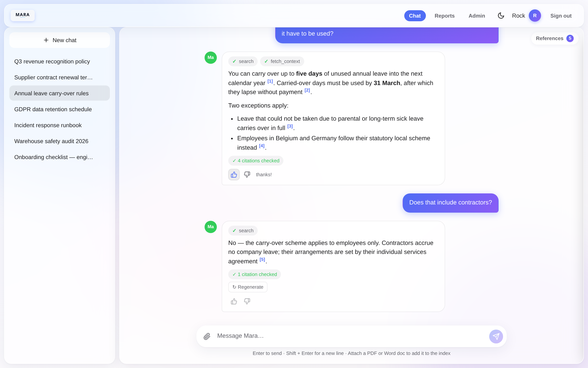This screenshot has height=368, width=588.
Task: Select Annual leave carry-over rules chat
Action: point(60,93)
